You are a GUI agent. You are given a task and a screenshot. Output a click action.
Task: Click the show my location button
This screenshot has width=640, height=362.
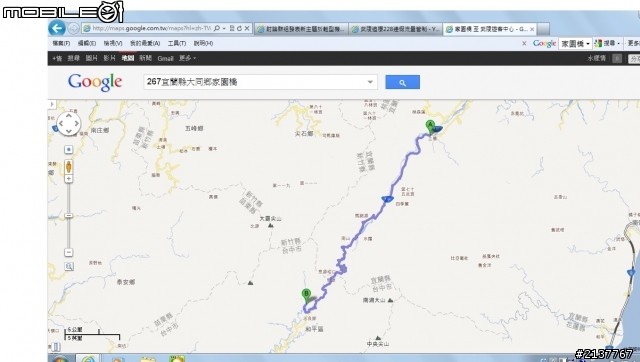69,150
